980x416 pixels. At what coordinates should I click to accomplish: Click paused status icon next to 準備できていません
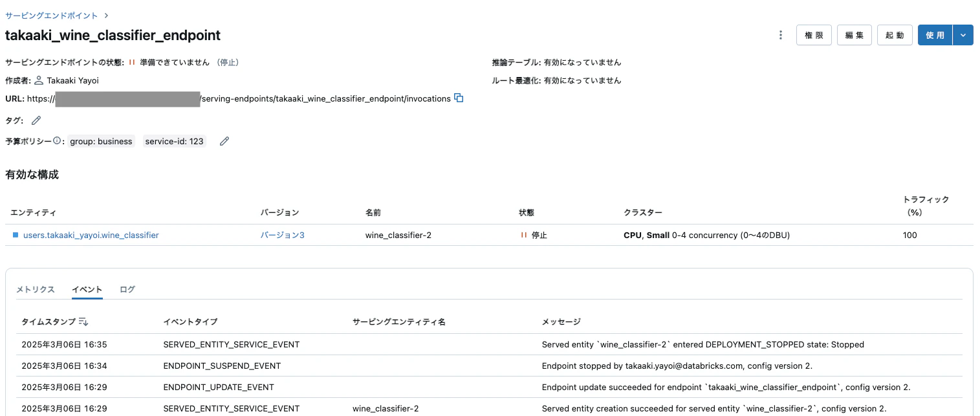pos(132,62)
